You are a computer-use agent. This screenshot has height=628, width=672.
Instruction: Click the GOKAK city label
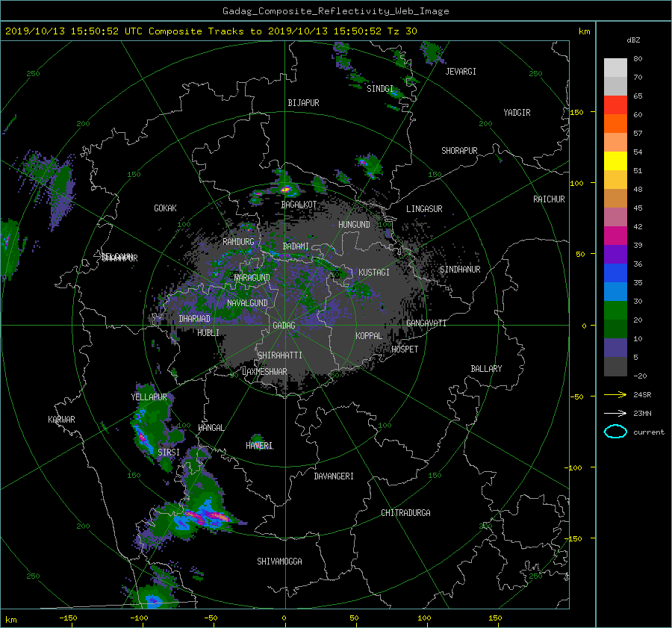165,208
